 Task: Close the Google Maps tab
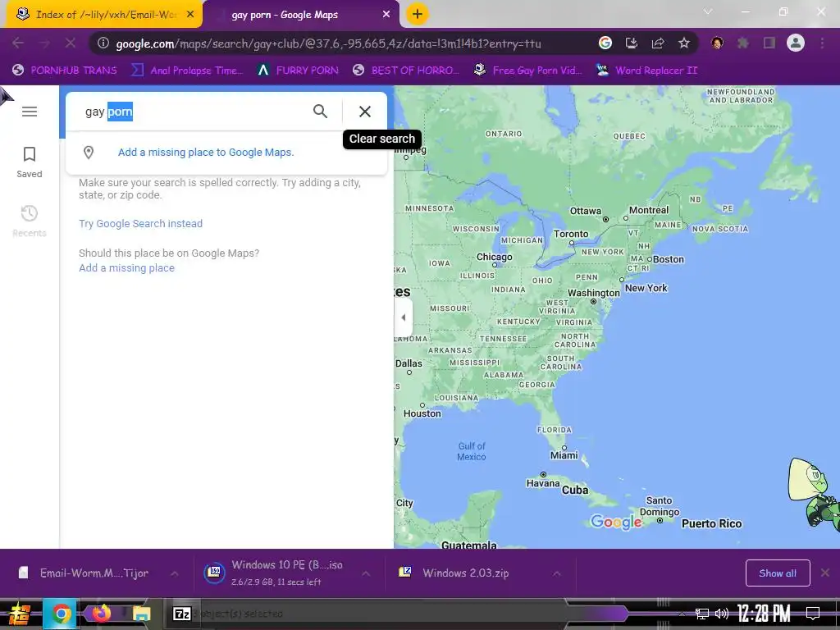[386, 15]
